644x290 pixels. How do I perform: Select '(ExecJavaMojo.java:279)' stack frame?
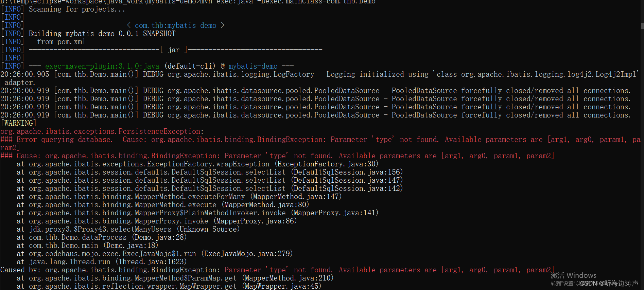pyautogui.click(x=247, y=254)
